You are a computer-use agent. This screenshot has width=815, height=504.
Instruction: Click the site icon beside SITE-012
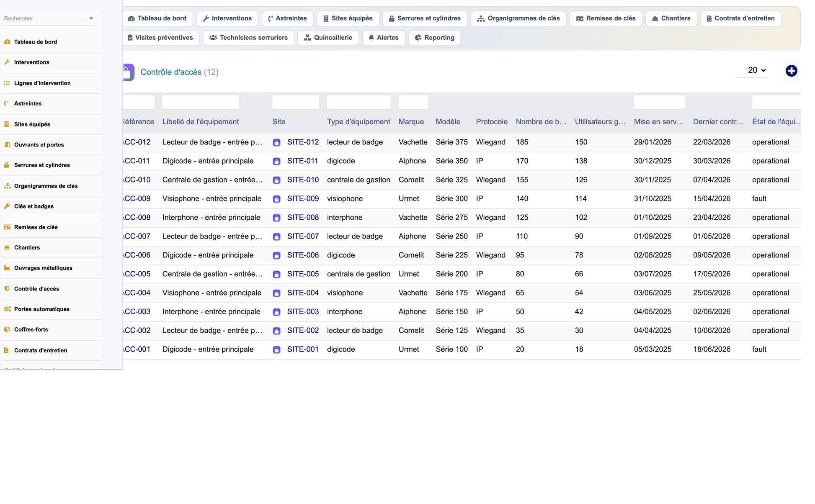point(276,142)
